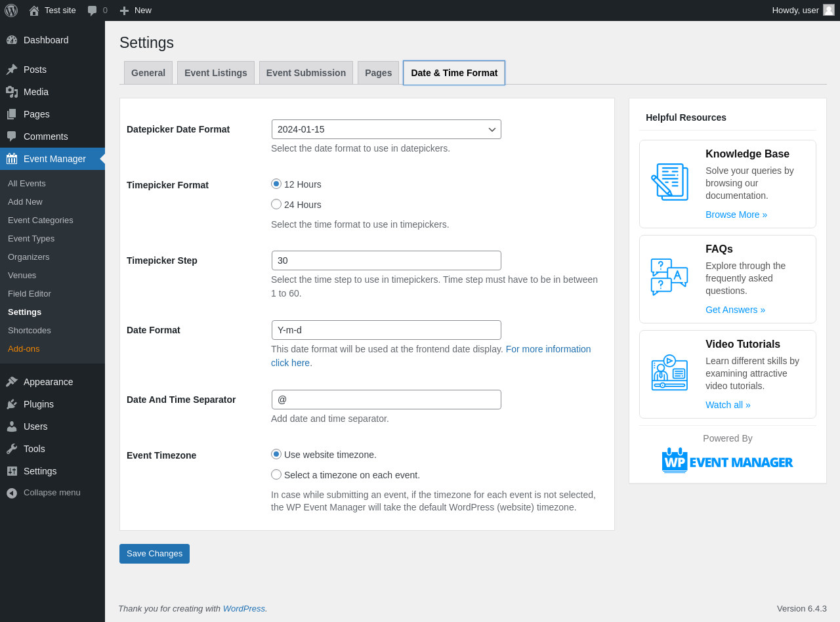Viewport: 840px width, 622px height.
Task: Click the Dashboard gauge icon
Action: 12,40
